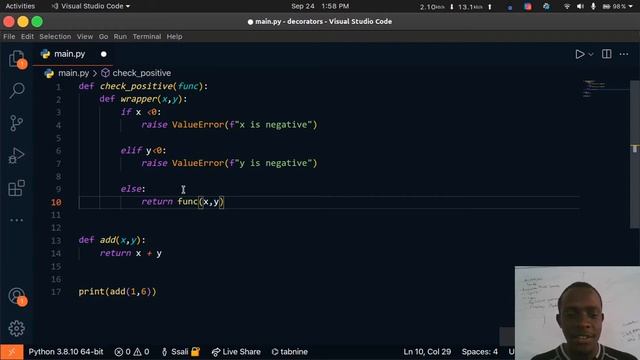Select the main.py editor tab

[72, 54]
